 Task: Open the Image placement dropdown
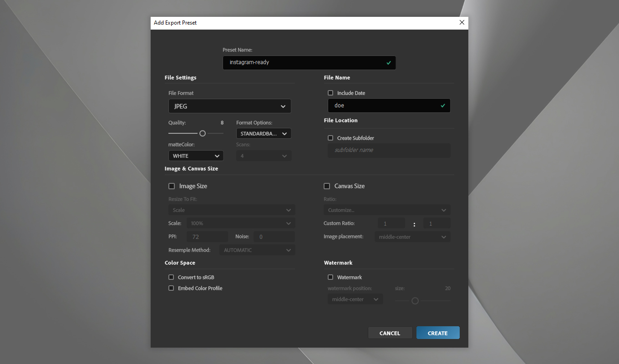tap(412, 237)
